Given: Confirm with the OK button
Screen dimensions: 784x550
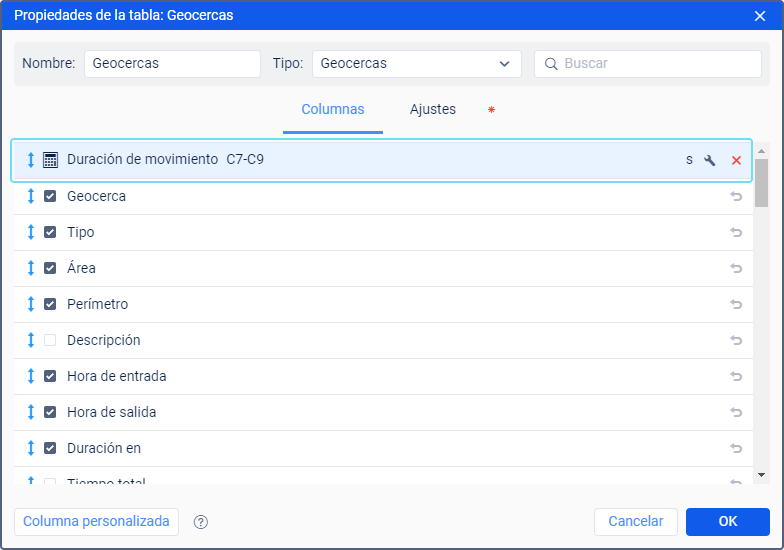Looking at the screenshot, I should (x=728, y=522).
